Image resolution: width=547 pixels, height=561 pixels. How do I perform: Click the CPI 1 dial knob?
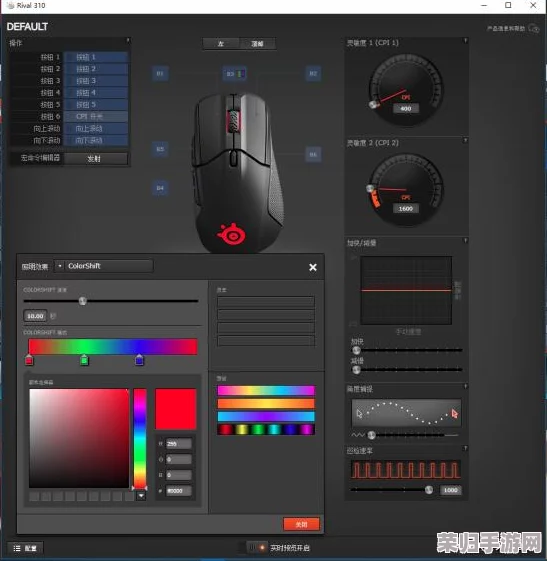(x=374, y=104)
